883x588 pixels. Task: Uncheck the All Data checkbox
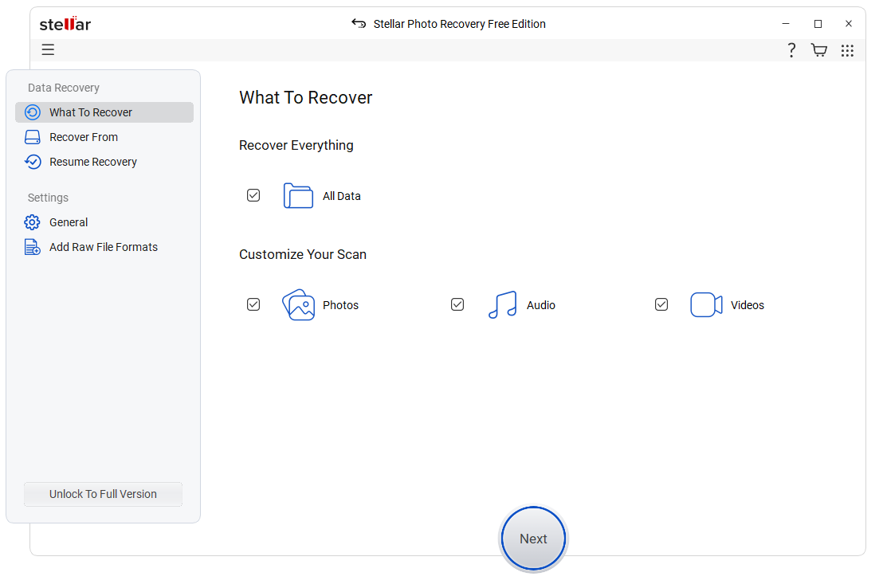[x=253, y=195]
